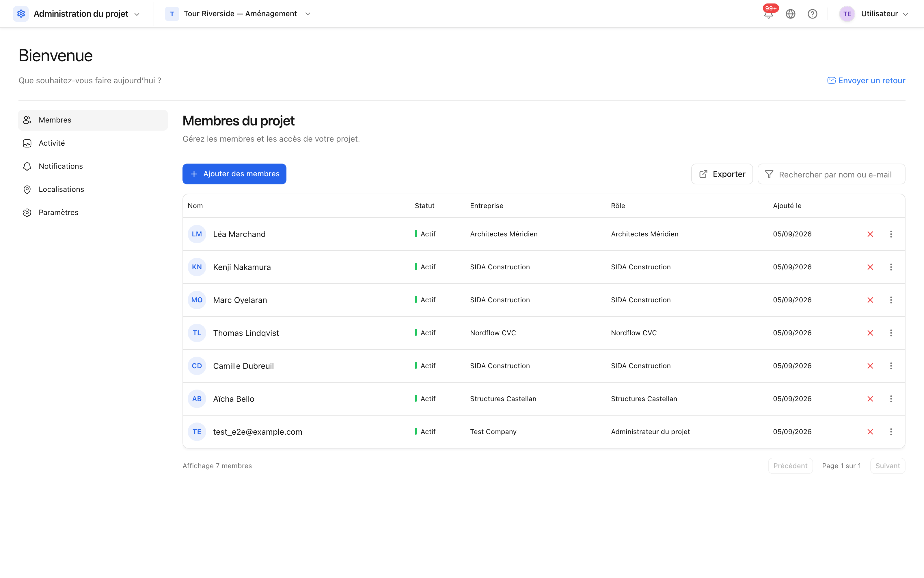The image size is (924, 578).
Task: Click the globe language icon
Action: (x=790, y=14)
